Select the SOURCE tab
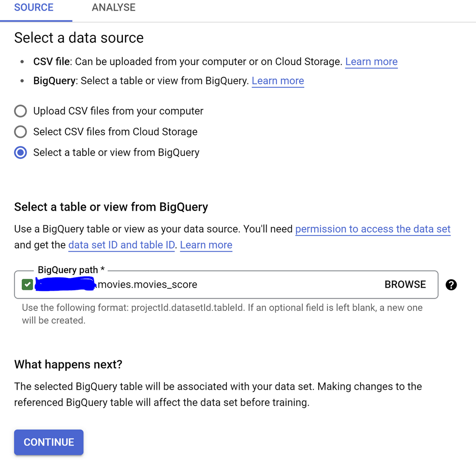476x463 pixels. click(33, 7)
